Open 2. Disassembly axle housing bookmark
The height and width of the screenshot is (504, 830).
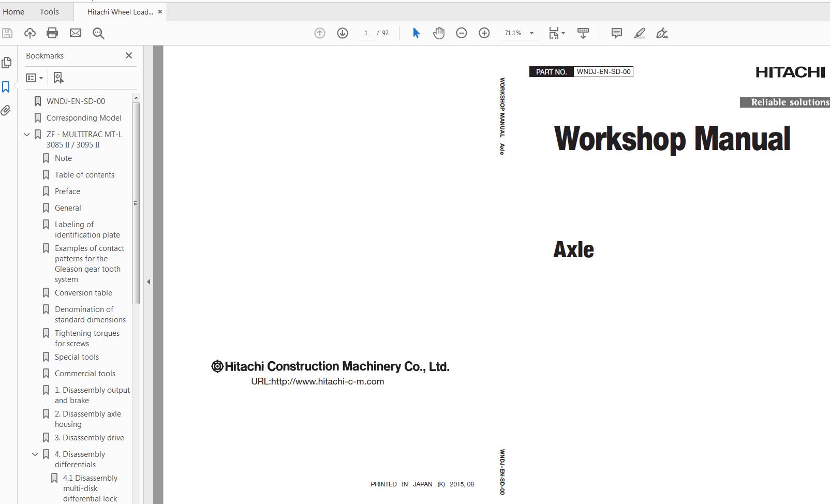pos(88,419)
